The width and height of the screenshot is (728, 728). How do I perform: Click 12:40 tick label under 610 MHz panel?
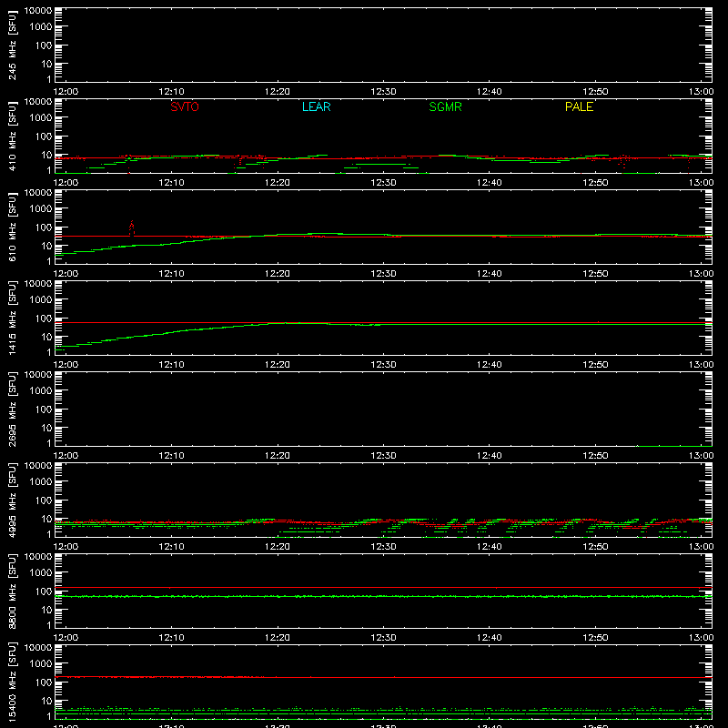pos(490,274)
